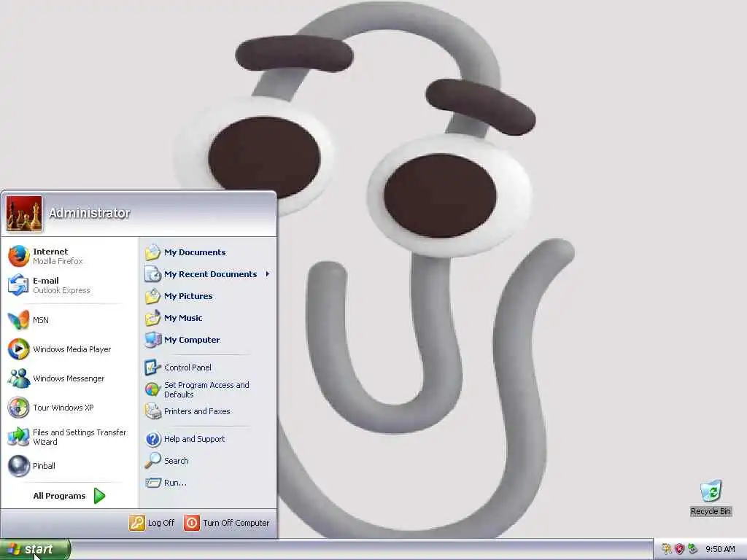747x560 pixels.
Task: Click All Programs label
Action: (59, 496)
